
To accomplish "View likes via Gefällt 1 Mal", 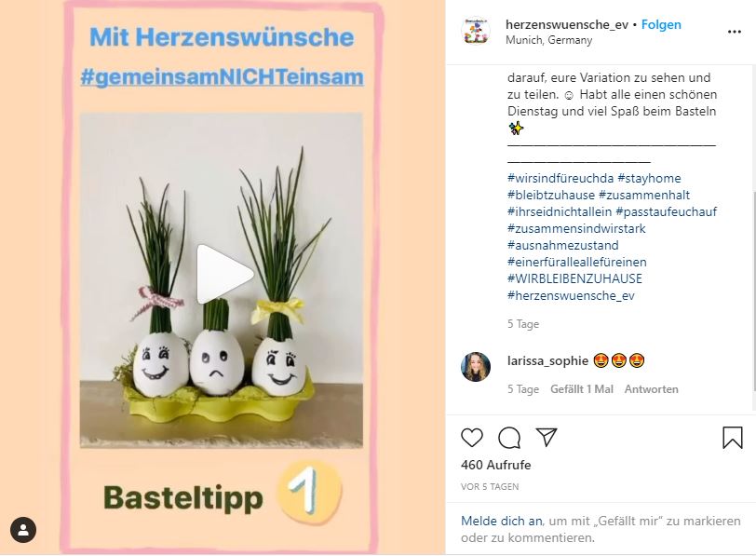I will coord(582,389).
